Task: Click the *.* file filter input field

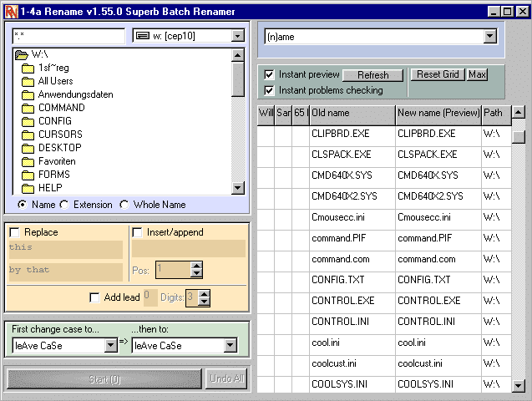Action: pyautogui.click(x=68, y=36)
